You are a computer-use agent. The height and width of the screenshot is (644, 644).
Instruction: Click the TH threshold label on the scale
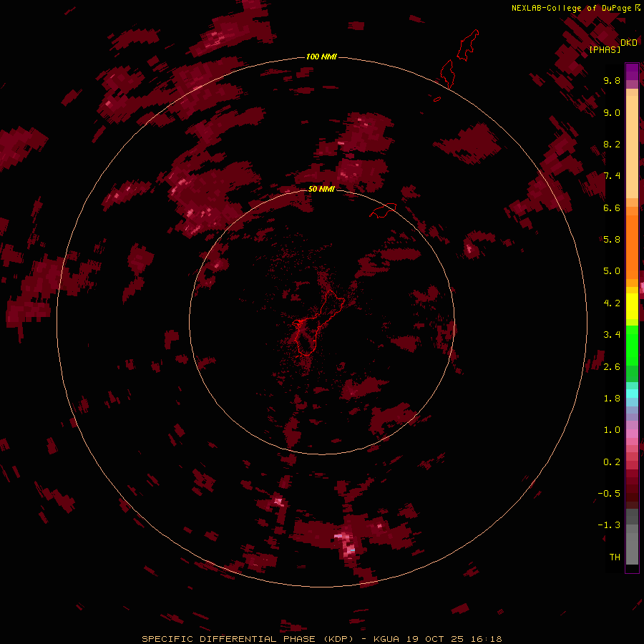(615, 557)
